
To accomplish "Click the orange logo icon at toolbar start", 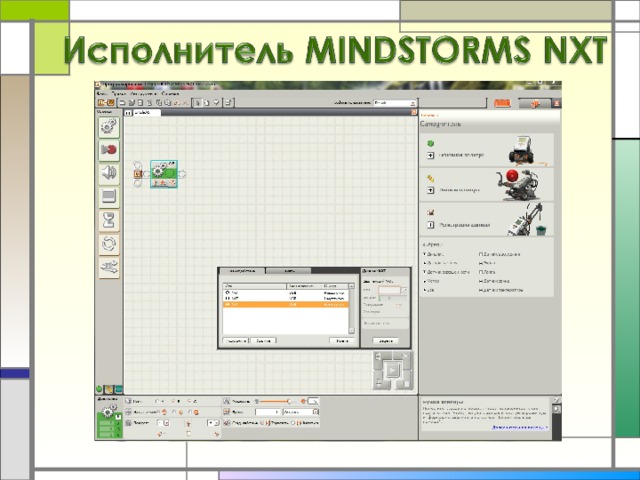I will point(106,103).
